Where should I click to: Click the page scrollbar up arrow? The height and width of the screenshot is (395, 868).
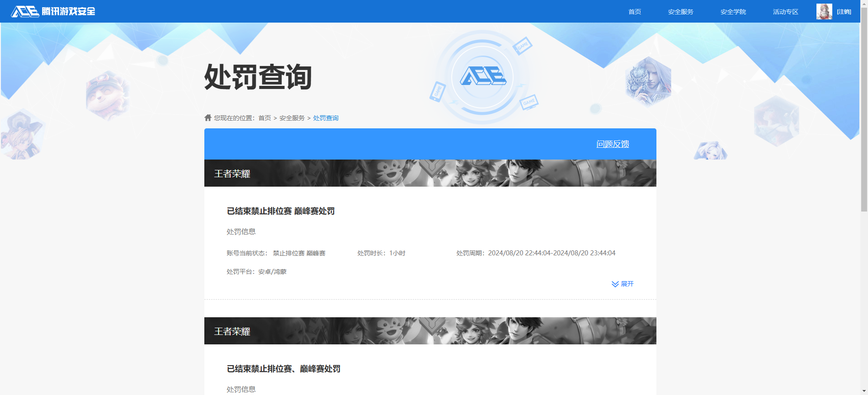[x=864, y=4]
